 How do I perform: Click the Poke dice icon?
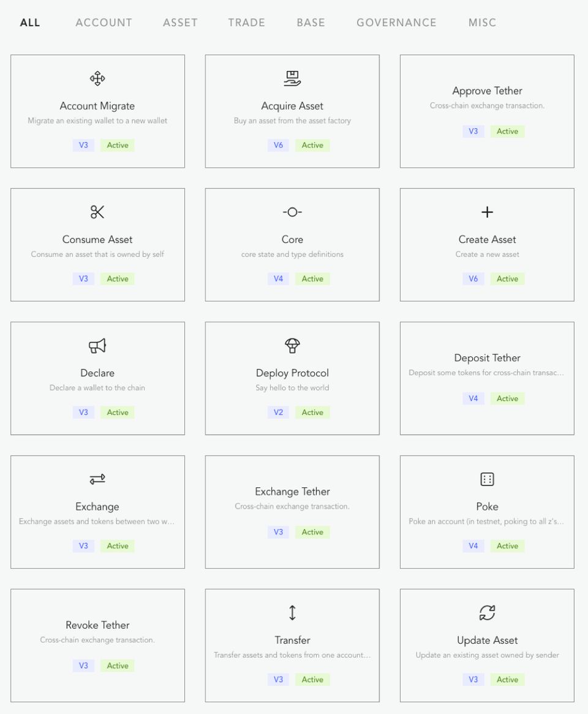point(487,479)
